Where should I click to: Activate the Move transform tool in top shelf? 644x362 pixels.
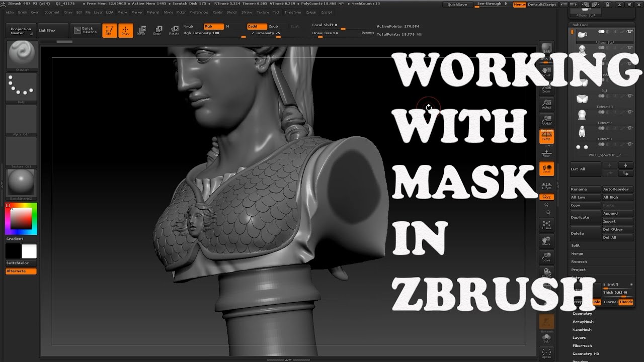(x=141, y=31)
